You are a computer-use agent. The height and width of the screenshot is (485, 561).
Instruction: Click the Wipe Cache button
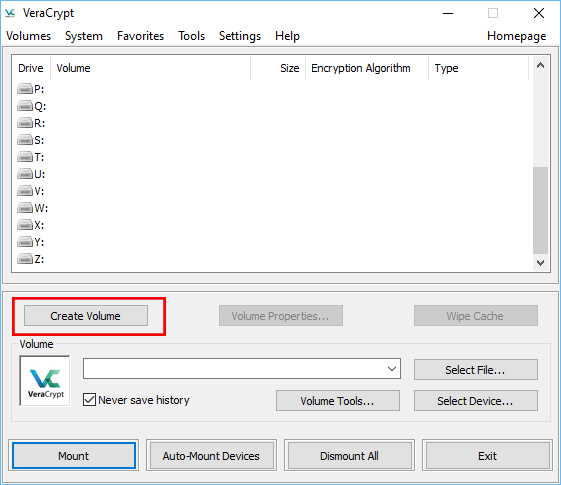point(476,316)
